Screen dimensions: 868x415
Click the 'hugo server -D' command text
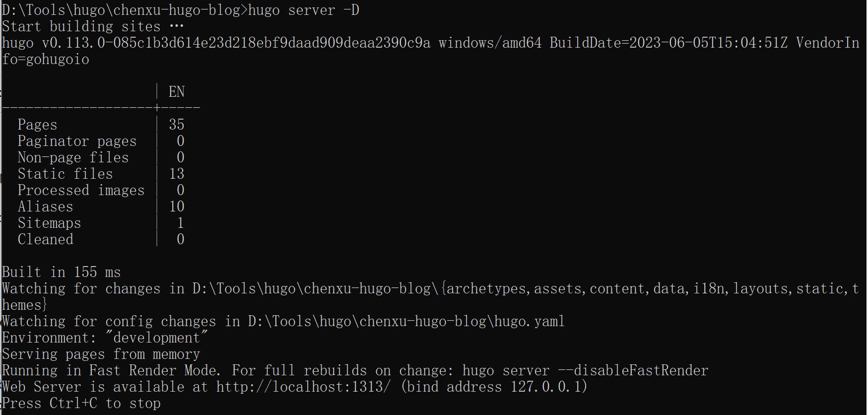tap(304, 10)
